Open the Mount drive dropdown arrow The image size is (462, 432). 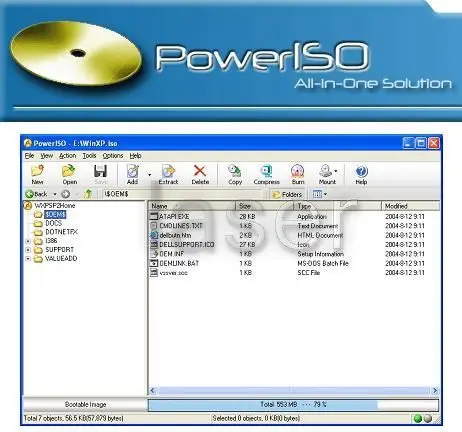(x=336, y=171)
